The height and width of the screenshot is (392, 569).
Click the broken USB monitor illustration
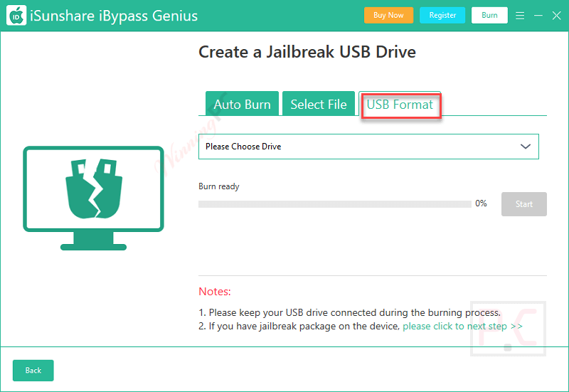(93, 198)
